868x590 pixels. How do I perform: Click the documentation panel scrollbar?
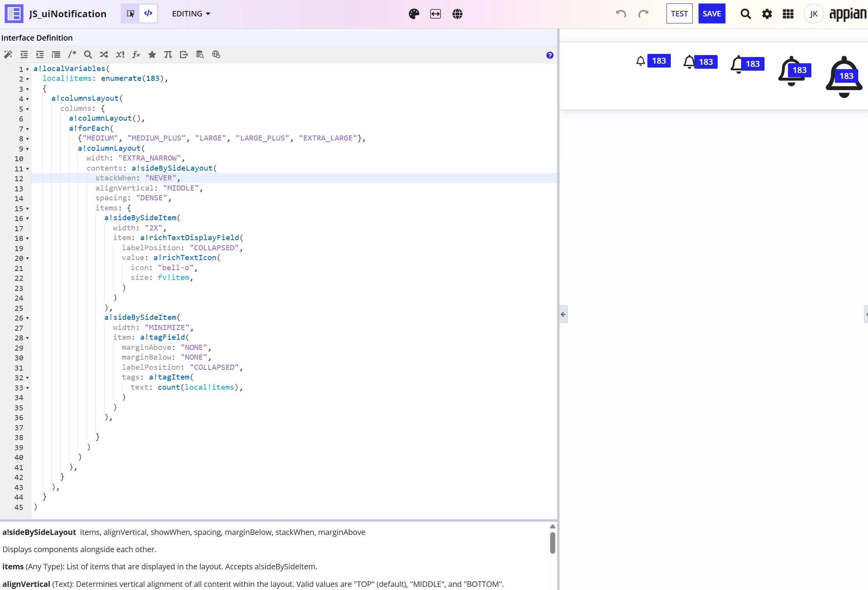coord(553,543)
